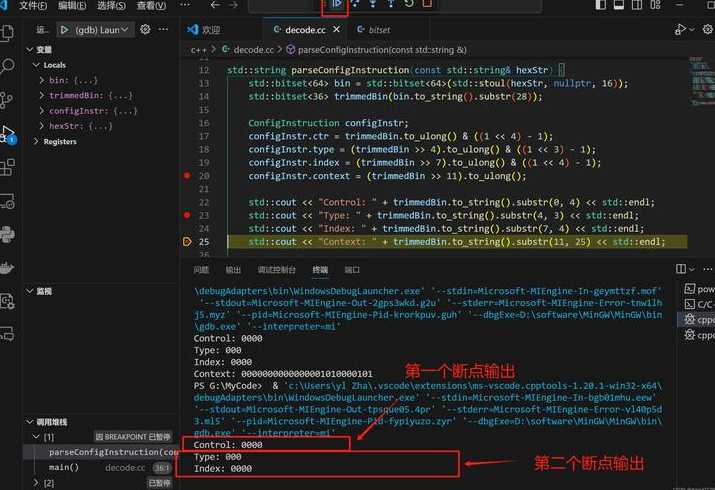Open the 问题 panel tab
This screenshot has height=490, width=715.
tap(201, 270)
